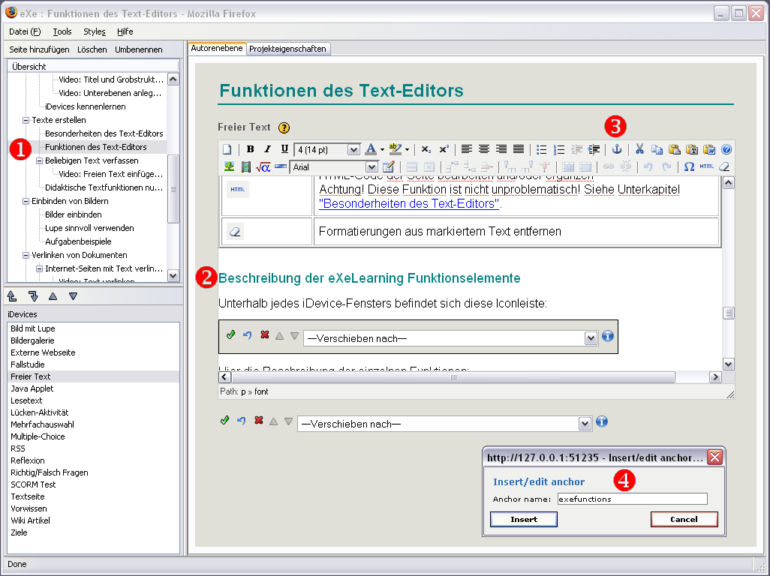Click the red X delete icon below editor
The width and height of the screenshot is (770, 576).
coord(259,421)
